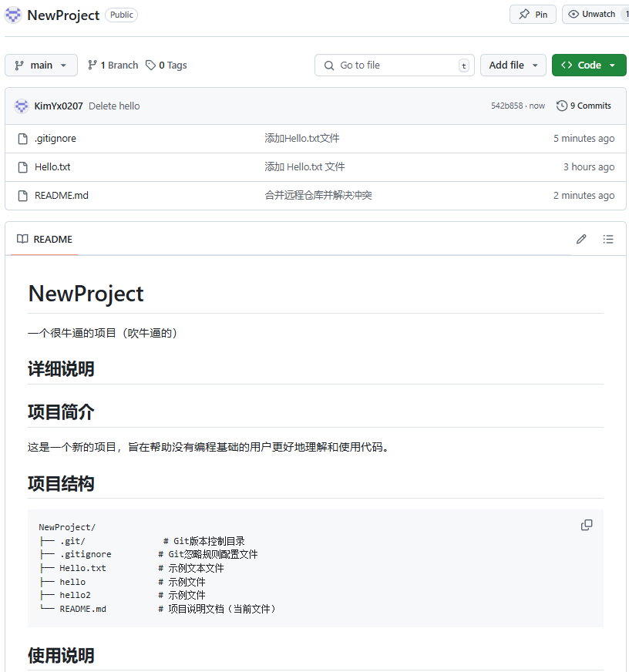Click the repository owner avatar beside NewProject
Screen dimensions: 629x672
(13, 15)
